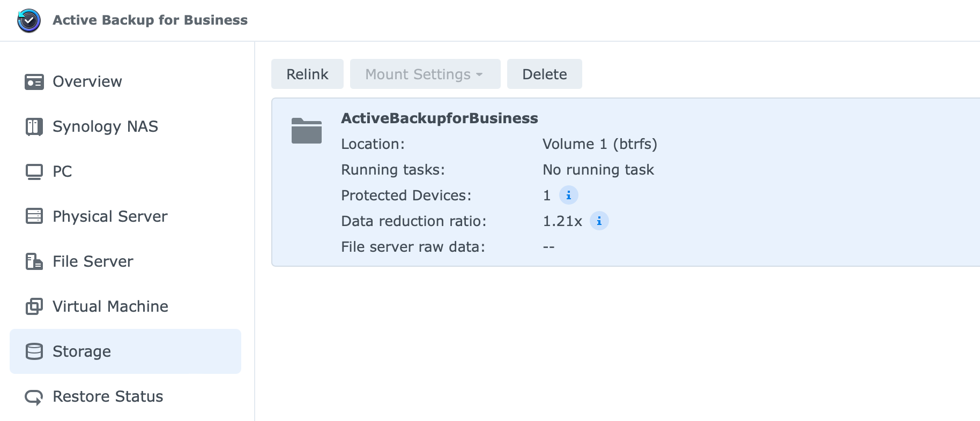980x421 pixels.
Task: Open Virtual Machine section
Action: 125,306
